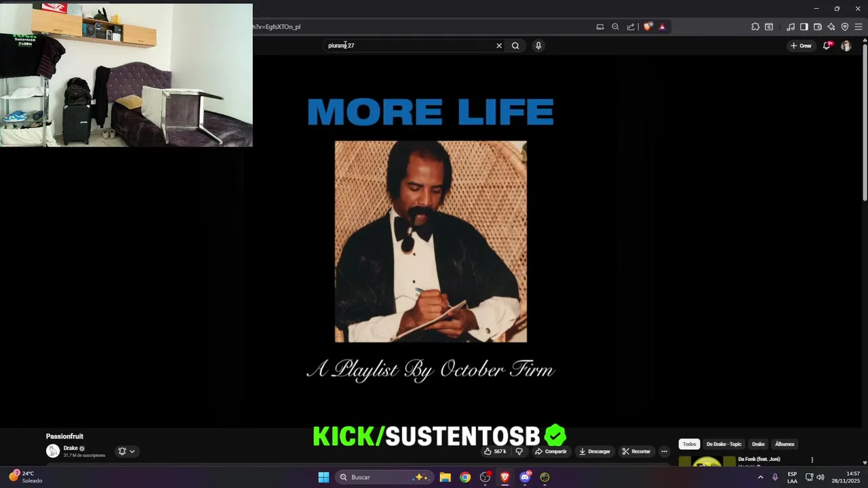Toggle the Brave sidebar panel
Viewport: 868px width, 488px height.
tap(804, 27)
